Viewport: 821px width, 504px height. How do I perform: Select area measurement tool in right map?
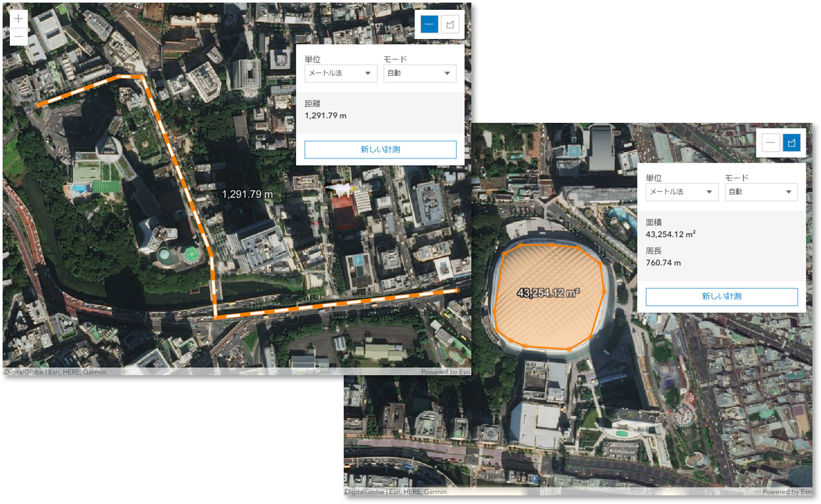click(x=792, y=143)
